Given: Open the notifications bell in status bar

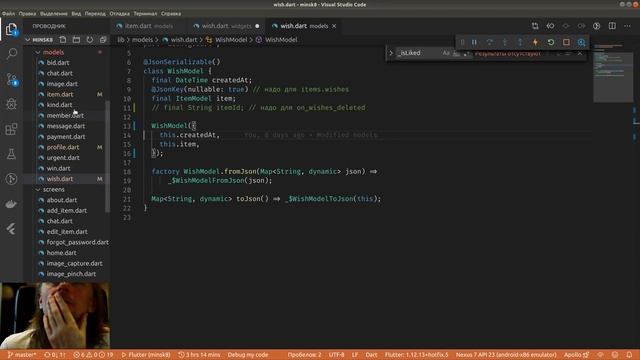Looking at the screenshot, I should click(x=629, y=355).
